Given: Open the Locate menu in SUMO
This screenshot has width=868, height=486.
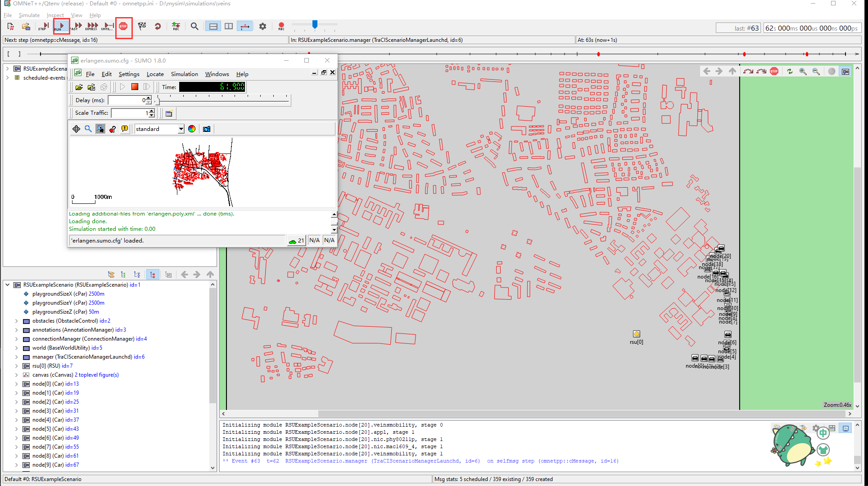Looking at the screenshot, I should pyautogui.click(x=155, y=74).
